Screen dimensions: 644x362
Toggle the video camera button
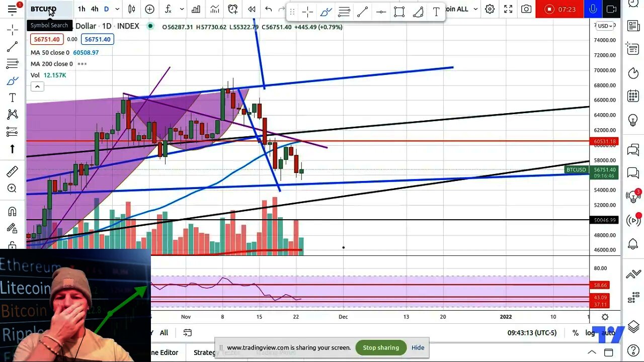611,9
